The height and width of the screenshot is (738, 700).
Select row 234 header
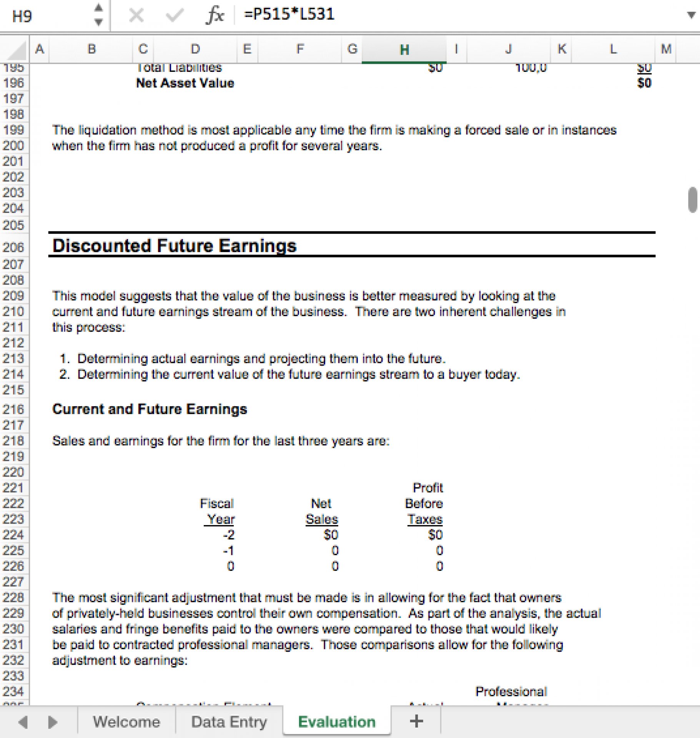click(14, 691)
